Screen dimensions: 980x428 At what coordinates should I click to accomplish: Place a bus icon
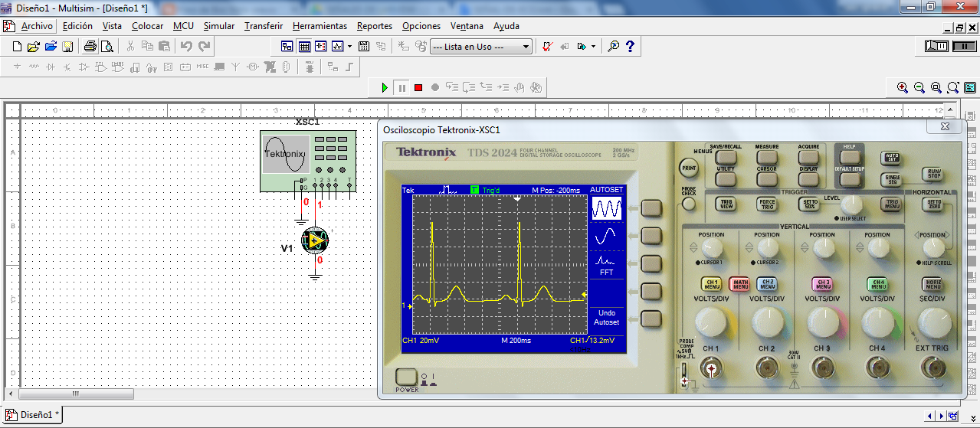coord(349,67)
